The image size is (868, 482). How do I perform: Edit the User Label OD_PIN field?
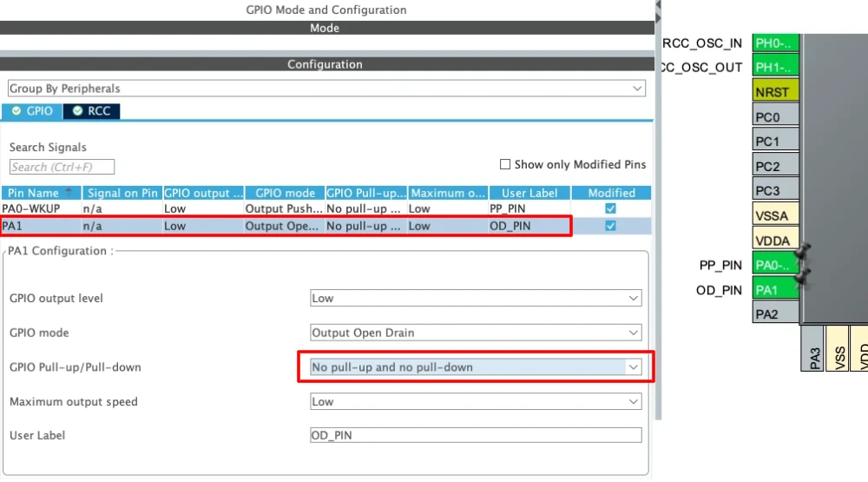click(x=476, y=435)
